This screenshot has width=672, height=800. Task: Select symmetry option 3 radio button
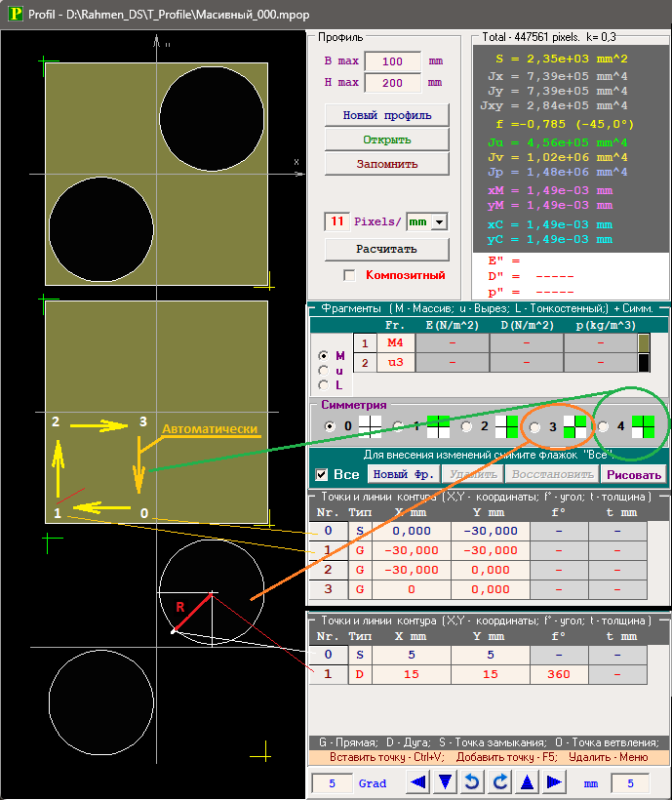pyautogui.click(x=534, y=426)
